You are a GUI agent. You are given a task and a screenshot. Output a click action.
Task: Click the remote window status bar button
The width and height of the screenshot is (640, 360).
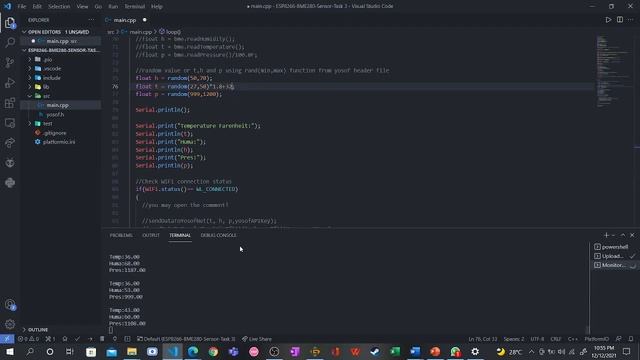coord(7,339)
